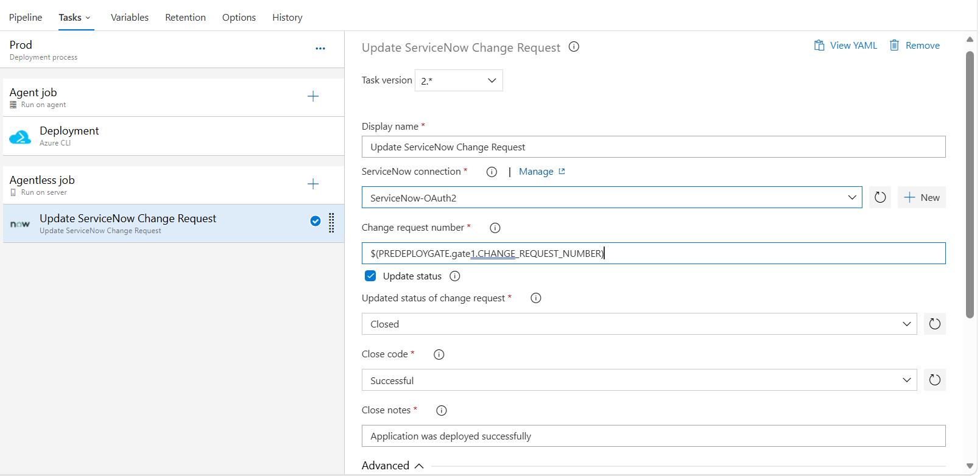Click the drag handle on Update ServiceNow task
This screenshot has width=980, height=476.
[331, 223]
